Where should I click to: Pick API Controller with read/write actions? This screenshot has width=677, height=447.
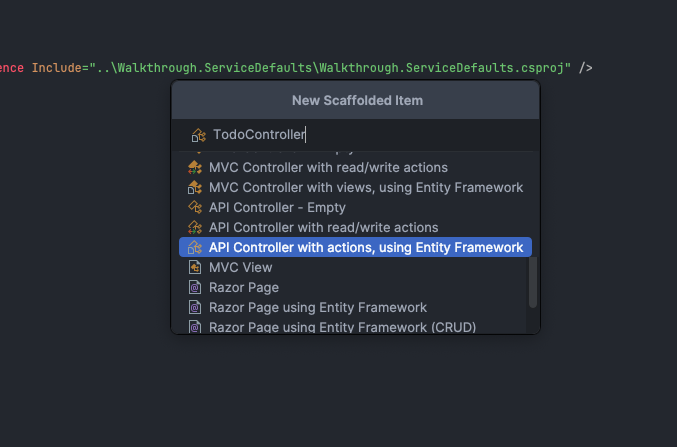click(323, 227)
